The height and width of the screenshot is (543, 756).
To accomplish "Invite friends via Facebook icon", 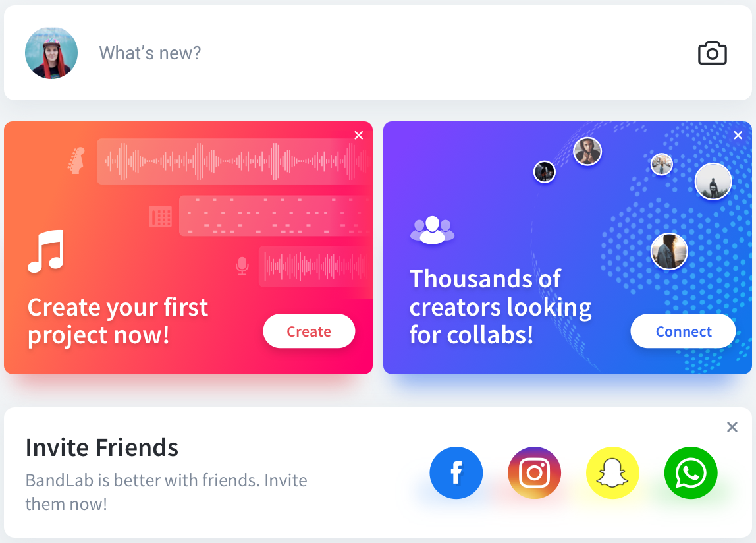I will point(456,473).
